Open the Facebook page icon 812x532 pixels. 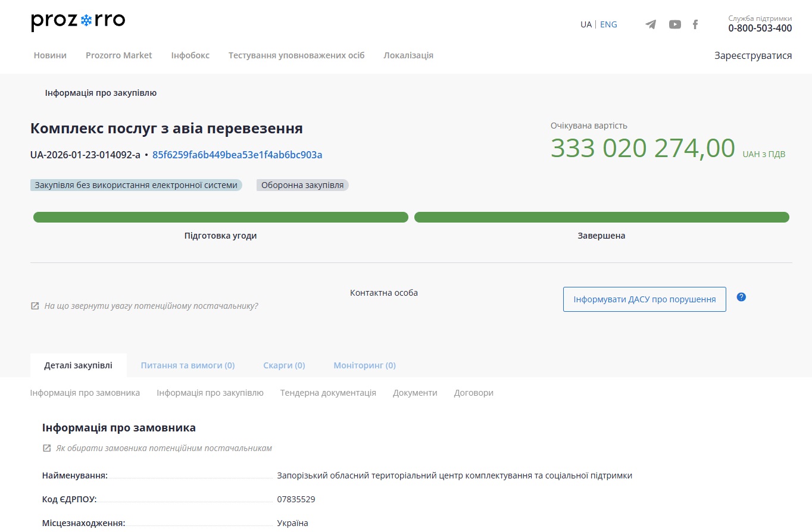tap(695, 24)
